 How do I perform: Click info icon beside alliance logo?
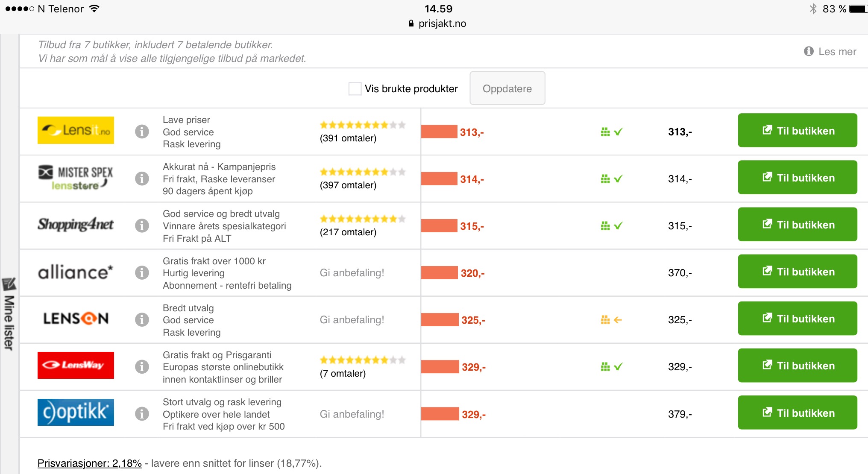pyautogui.click(x=142, y=272)
